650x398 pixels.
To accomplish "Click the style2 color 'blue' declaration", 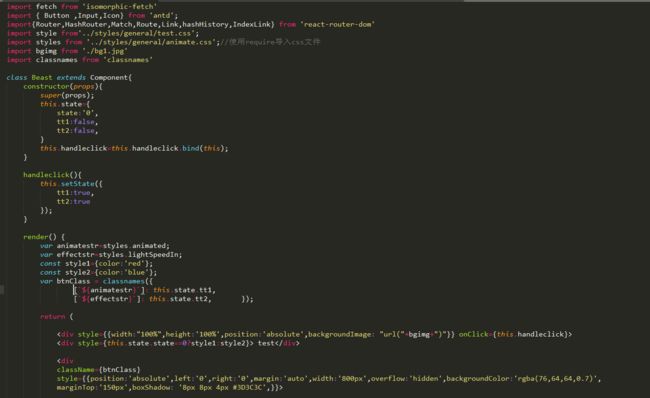I will tap(98, 272).
